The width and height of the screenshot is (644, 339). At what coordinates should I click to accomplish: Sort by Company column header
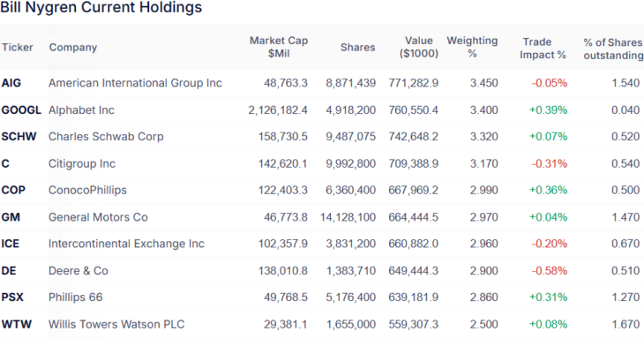pyautogui.click(x=73, y=48)
